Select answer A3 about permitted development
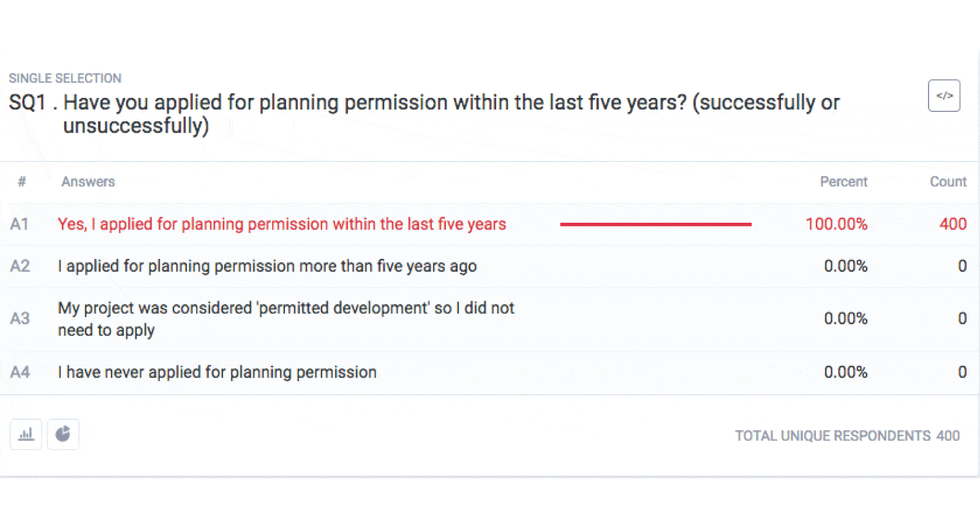The height and width of the screenshot is (514, 980). click(x=285, y=318)
